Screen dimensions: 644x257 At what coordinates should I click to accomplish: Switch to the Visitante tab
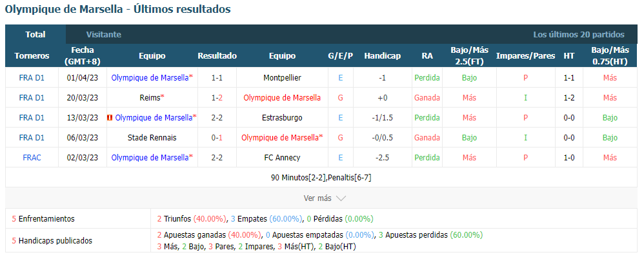[x=103, y=34]
